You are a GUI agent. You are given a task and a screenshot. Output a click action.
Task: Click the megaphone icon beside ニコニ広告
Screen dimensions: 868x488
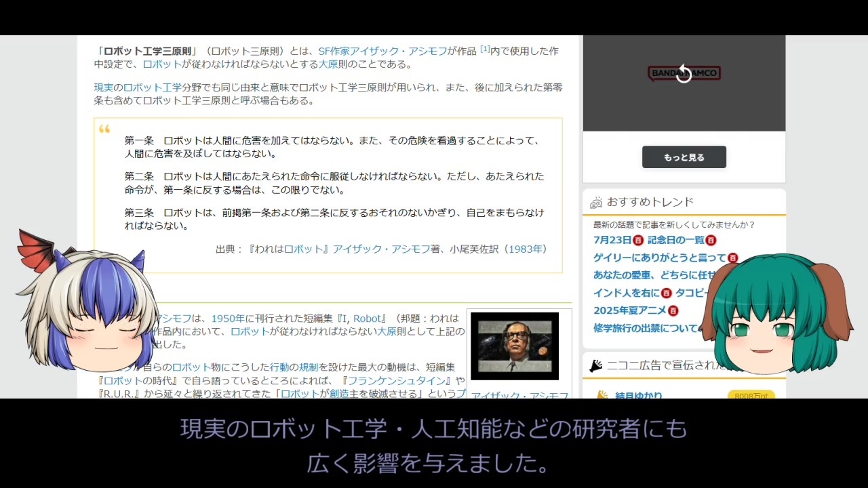tap(596, 366)
